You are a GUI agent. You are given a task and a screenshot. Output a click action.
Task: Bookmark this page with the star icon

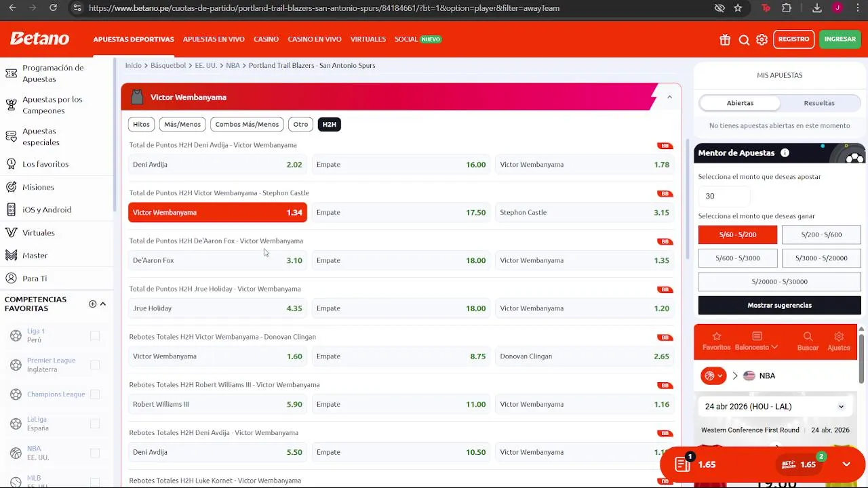point(738,8)
